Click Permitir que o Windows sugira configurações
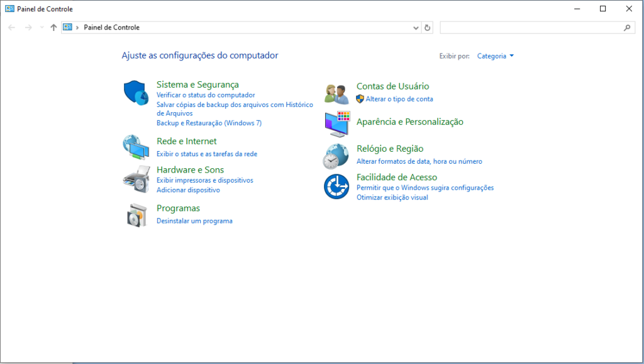 pos(425,188)
